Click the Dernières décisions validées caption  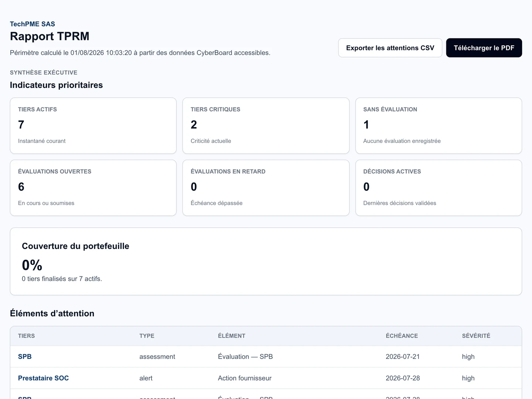[400, 203]
